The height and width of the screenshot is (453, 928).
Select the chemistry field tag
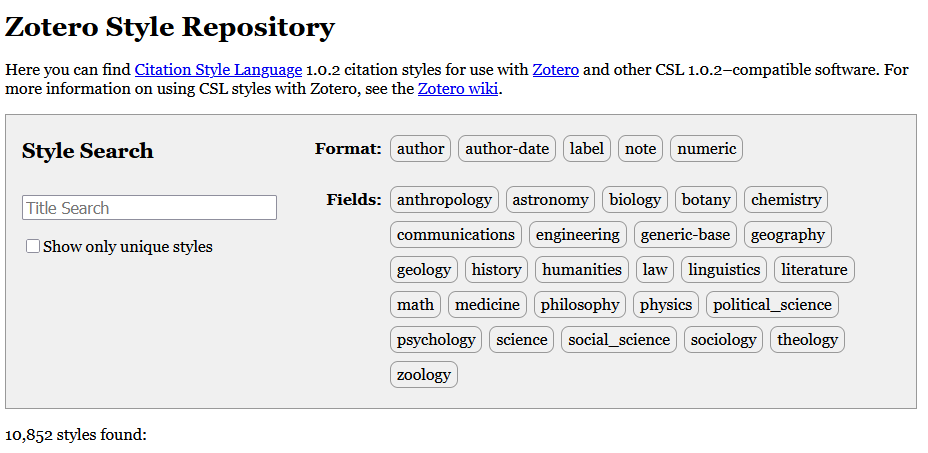(x=785, y=200)
